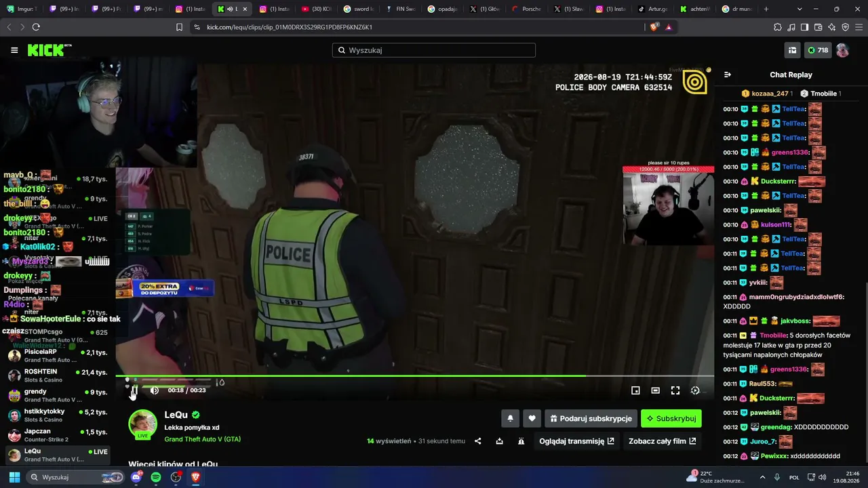Switch to the sword Google tab

pyautogui.click(x=359, y=9)
